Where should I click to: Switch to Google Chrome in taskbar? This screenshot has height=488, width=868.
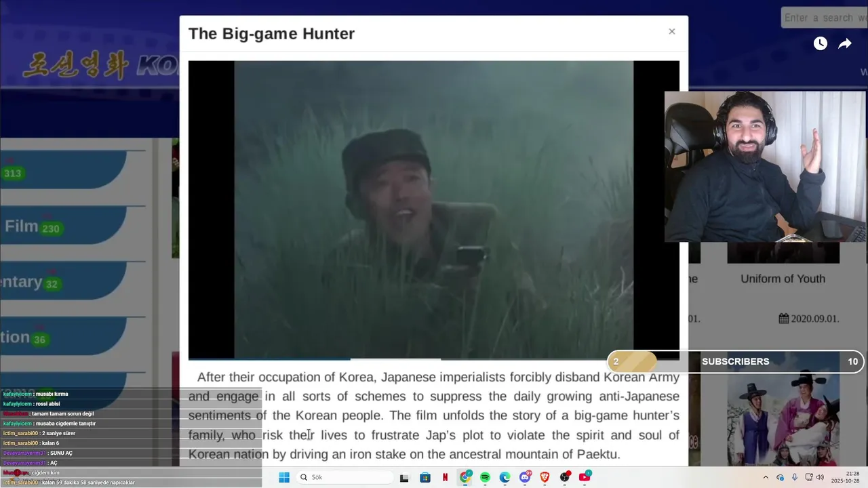point(465,477)
